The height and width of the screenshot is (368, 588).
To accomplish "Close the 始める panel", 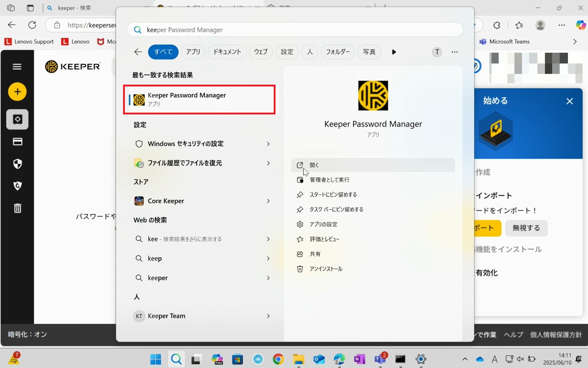I will [569, 101].
